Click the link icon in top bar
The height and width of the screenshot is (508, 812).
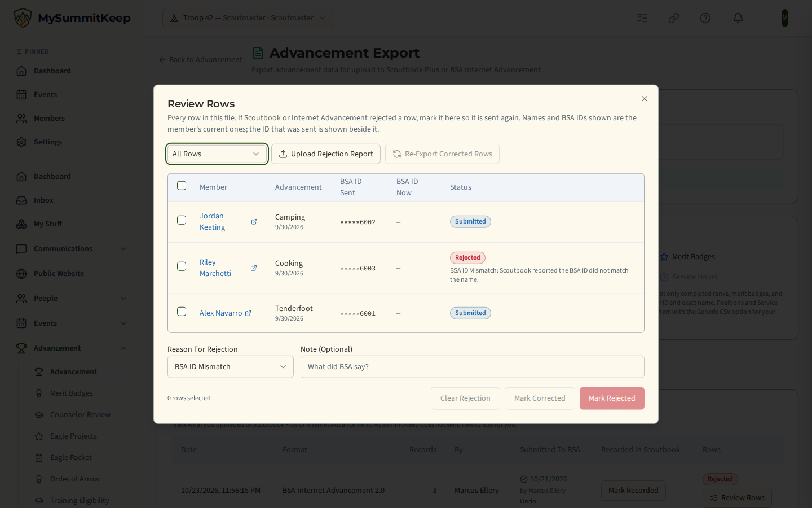pyautogui.click(x=674, y=18)
